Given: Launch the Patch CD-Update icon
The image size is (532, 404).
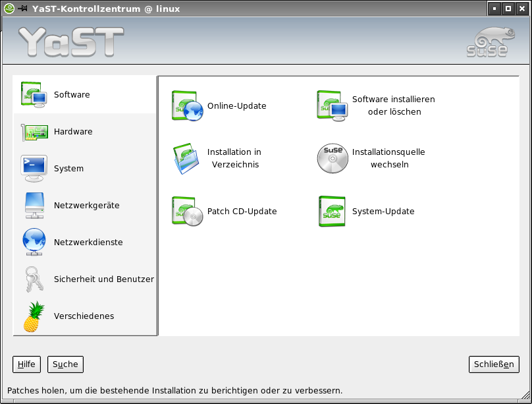Looking at the screenshot, I should [x=188, y=211].
